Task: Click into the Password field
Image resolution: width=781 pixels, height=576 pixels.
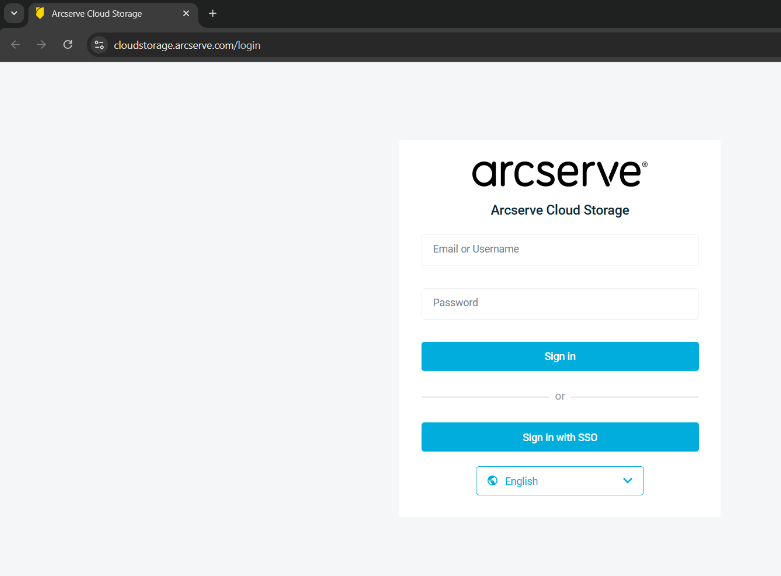Action: click(x=559, y=303)
